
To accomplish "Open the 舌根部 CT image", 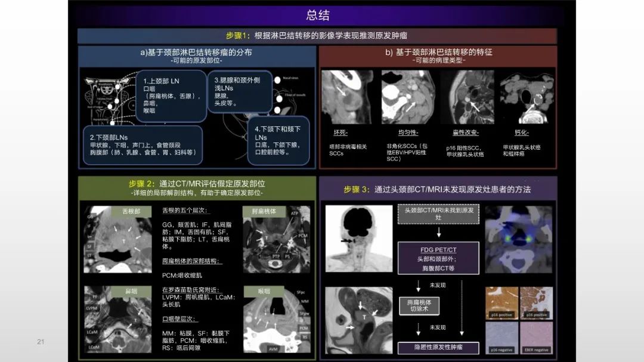I will click(117, 240).
